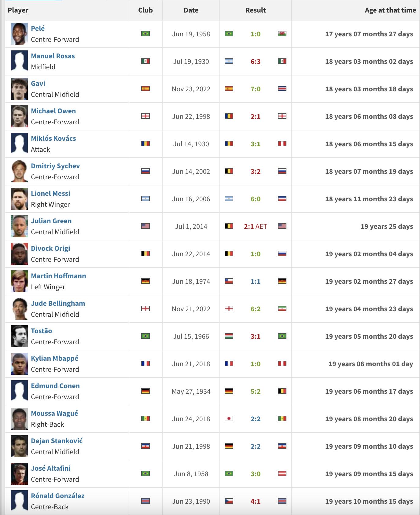Viewport: 420px width, 515px height.
Task: Click Brazil flag in Pelé's Club column
Action: 146,34
